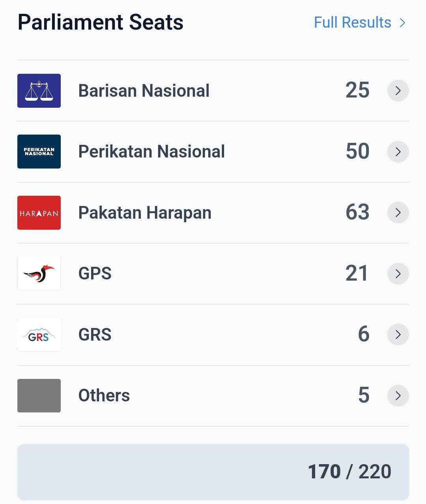426x504 pixels.
Task: Click the 170 / 220 seats tally bar
Action: click(213, 472)
